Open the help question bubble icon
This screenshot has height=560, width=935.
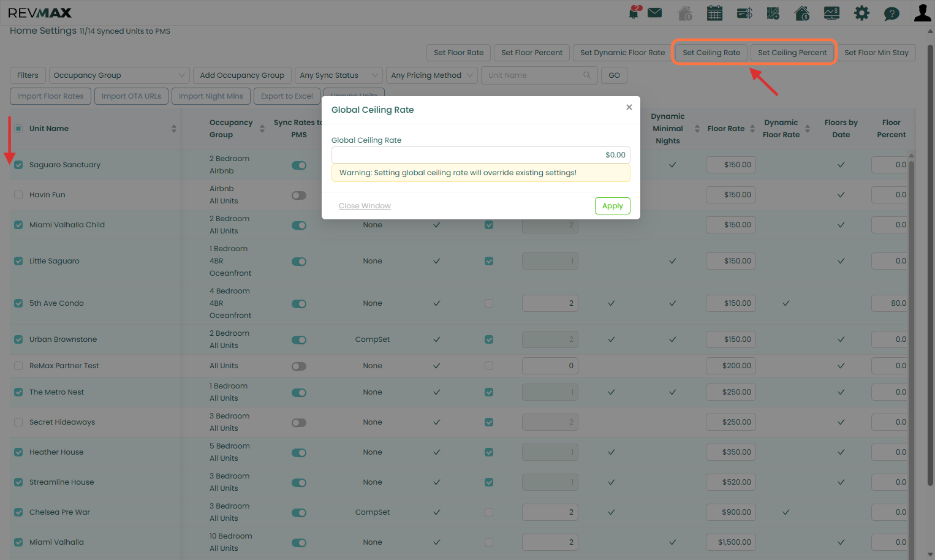tap(891, 13)
